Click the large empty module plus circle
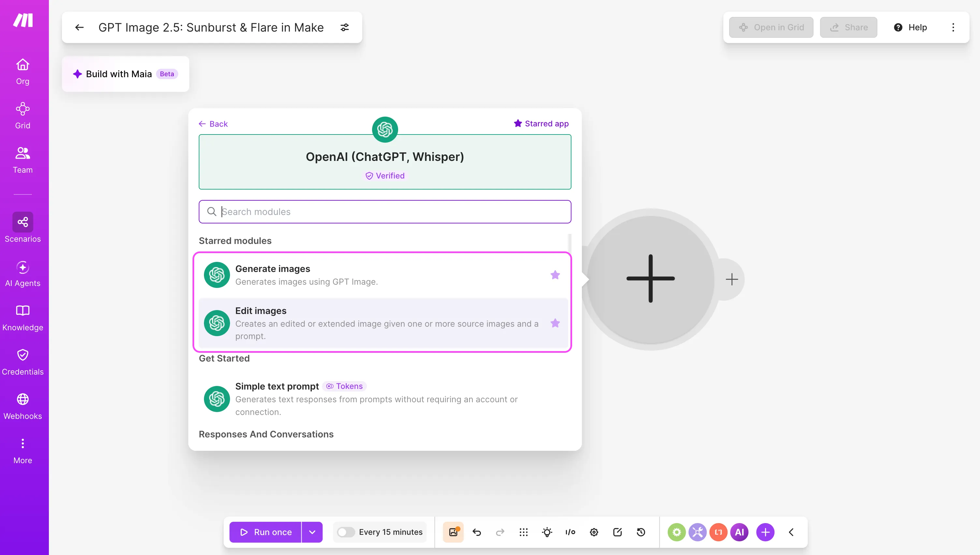This screenshot has height=555, width=980. [650, 279]
